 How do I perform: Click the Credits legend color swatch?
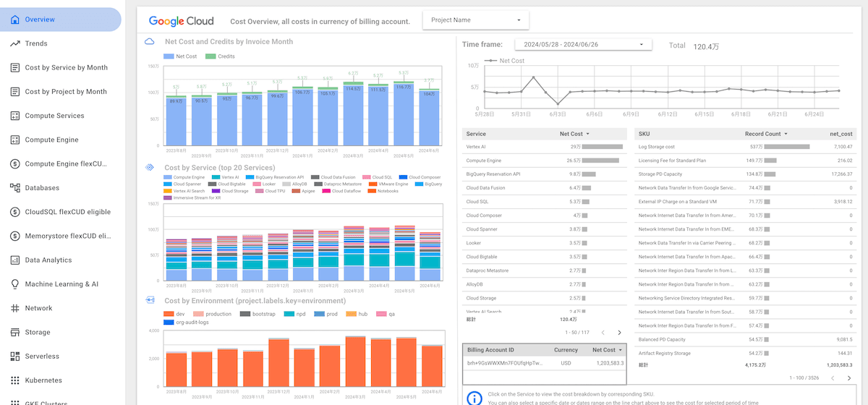210,56
